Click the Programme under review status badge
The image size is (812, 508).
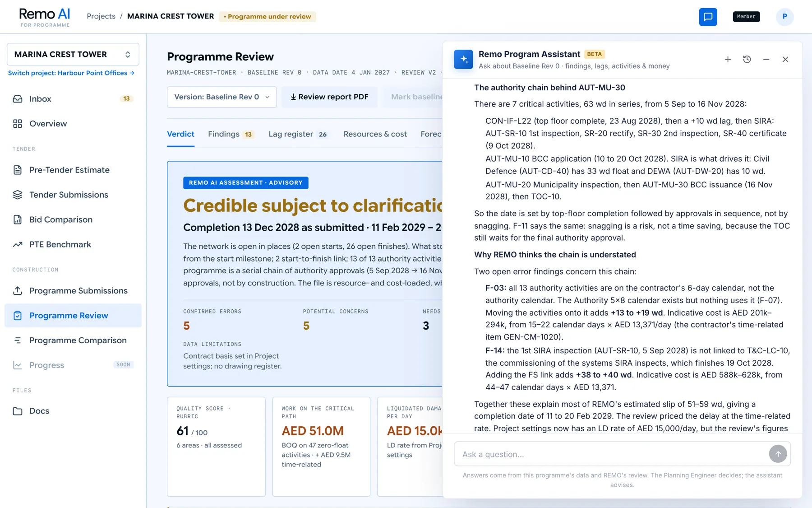268,17
